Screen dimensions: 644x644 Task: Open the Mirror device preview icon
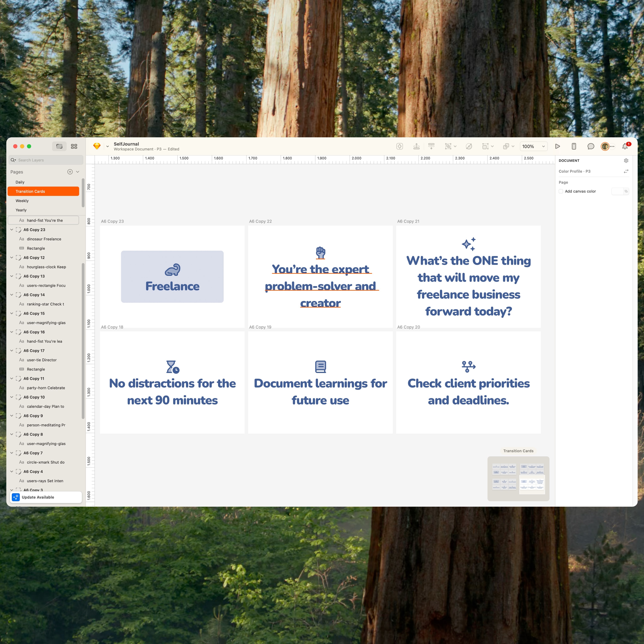pyautogui.click(x=574, y=146)
